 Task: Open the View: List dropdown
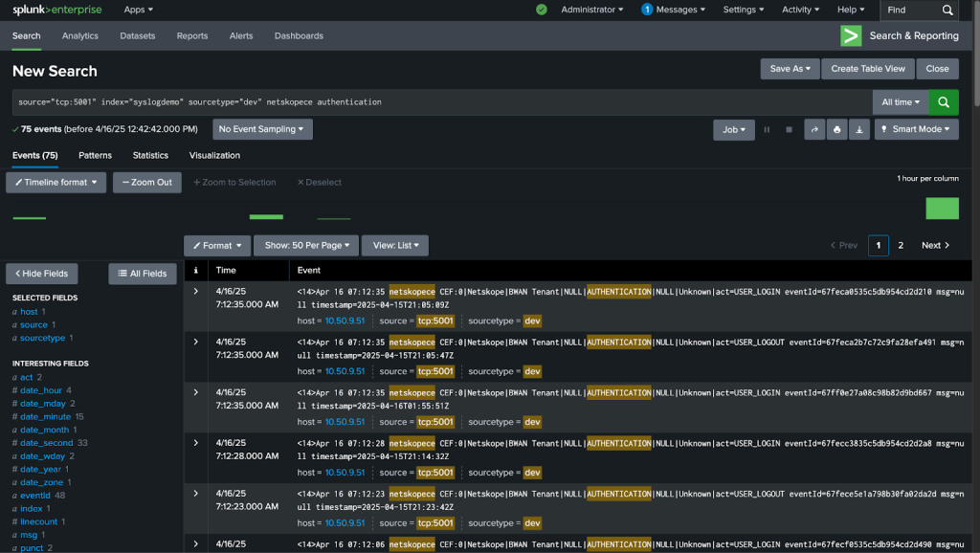point(395,246)
